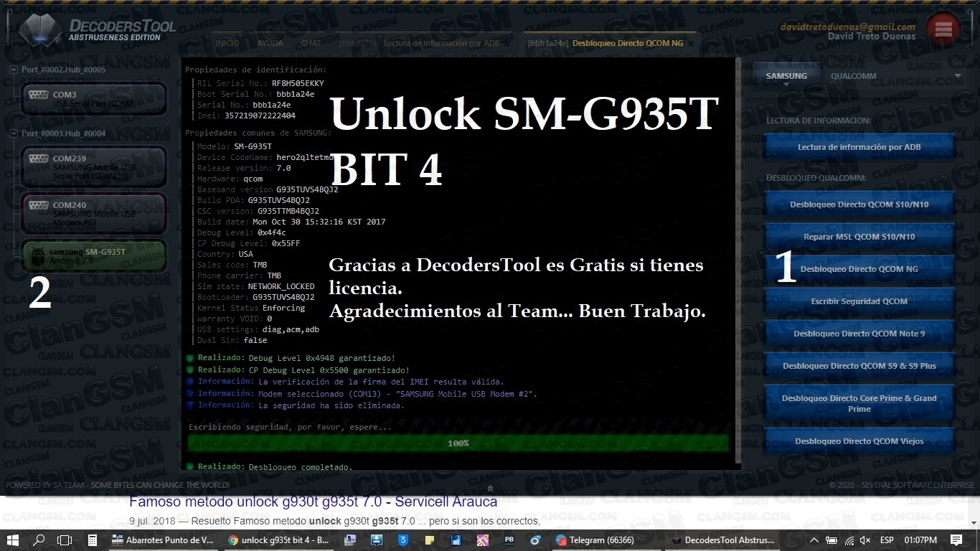The height and width of the screenshot is (551, 980).
Task: Click the 100% progress bar
Action: 458,443
